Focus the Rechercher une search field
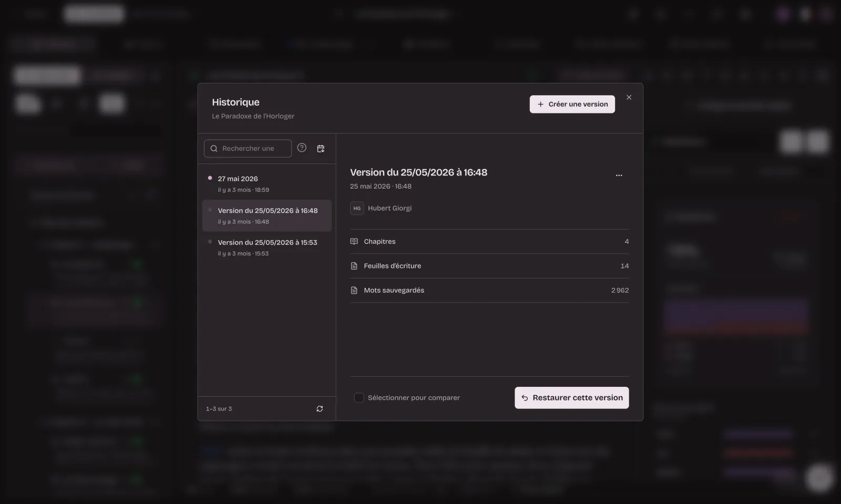This screenshot has height=504, width=841. 248,148
